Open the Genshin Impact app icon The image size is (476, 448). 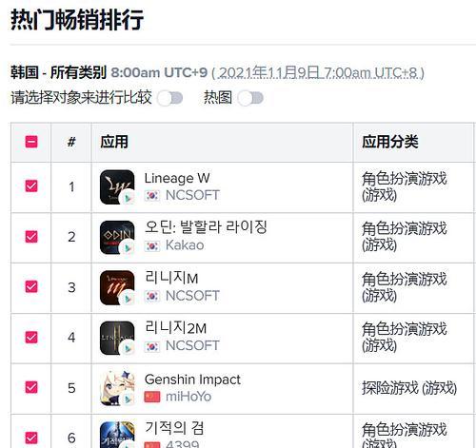pos(117,388)
